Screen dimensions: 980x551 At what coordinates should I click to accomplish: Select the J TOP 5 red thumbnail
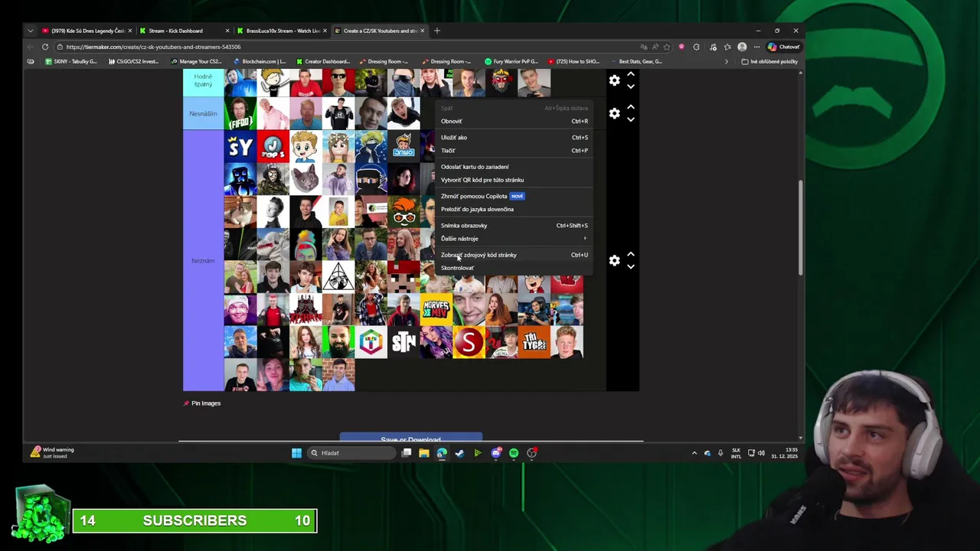point(273,146)
